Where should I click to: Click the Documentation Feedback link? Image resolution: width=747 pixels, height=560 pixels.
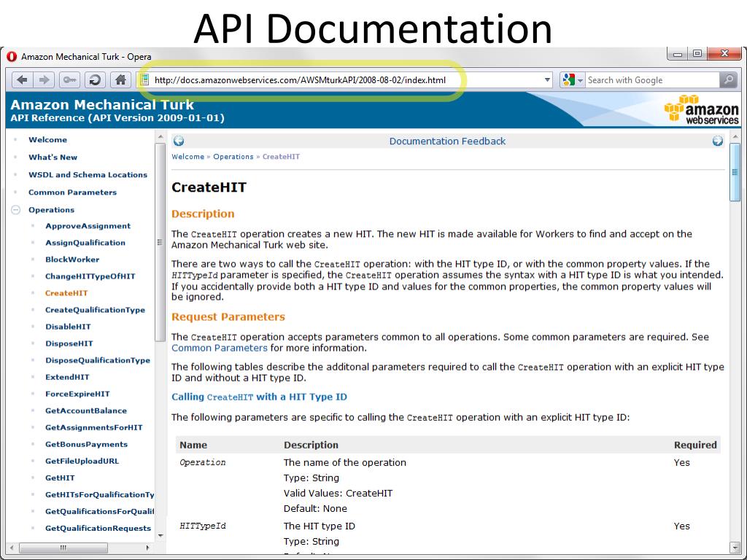(447, 141)
